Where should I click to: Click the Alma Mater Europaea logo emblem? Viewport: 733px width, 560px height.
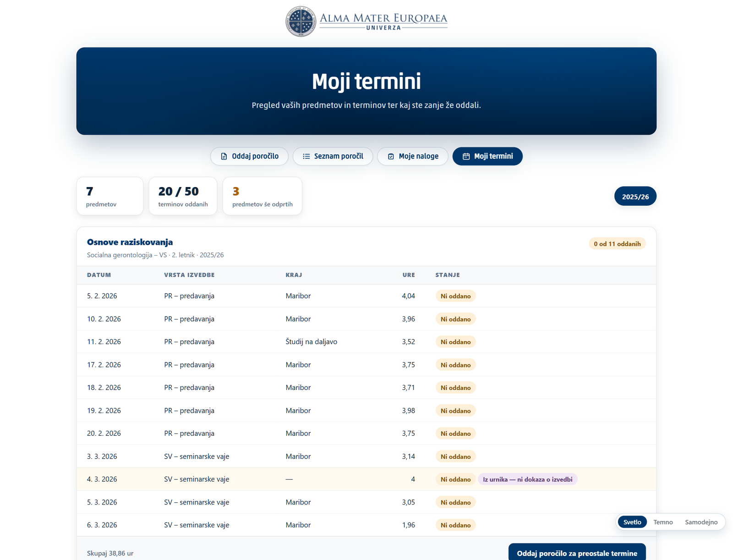coord(301,21)
